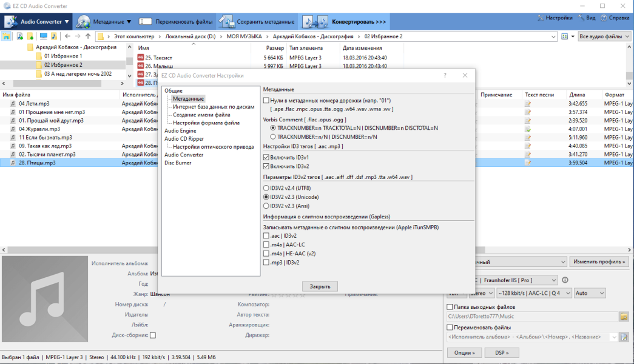
Task: Click the add audio file icon
Action: [x=20, y=36]
